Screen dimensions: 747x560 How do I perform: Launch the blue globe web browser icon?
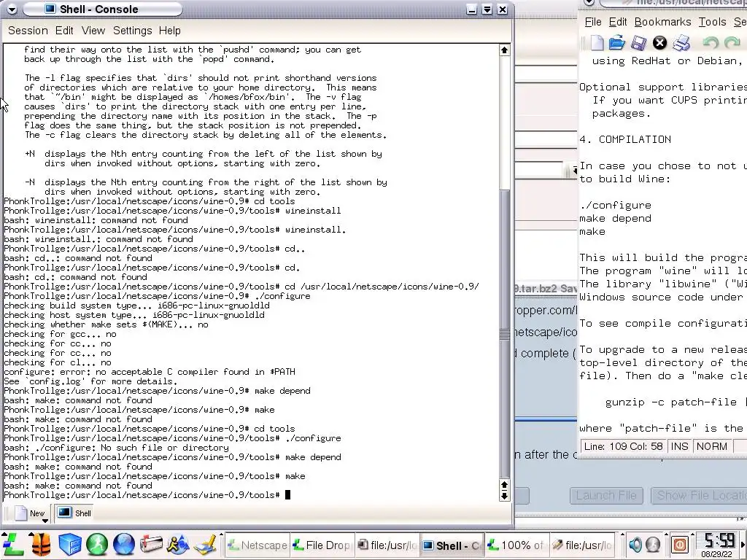coord(124,544)
